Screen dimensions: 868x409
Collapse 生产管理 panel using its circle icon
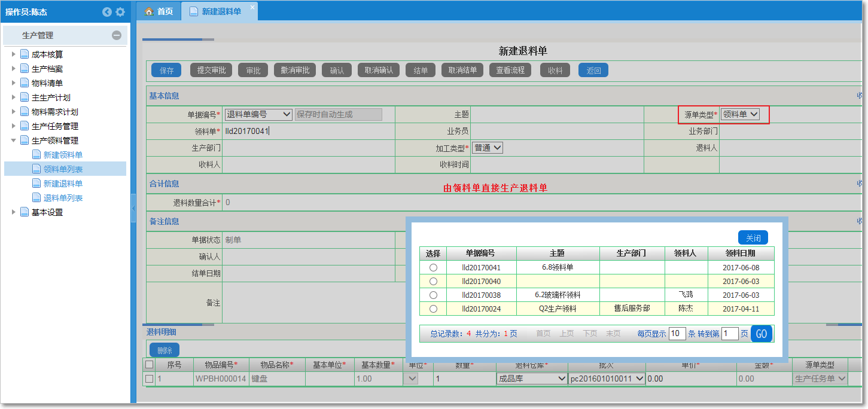[117, 36]
